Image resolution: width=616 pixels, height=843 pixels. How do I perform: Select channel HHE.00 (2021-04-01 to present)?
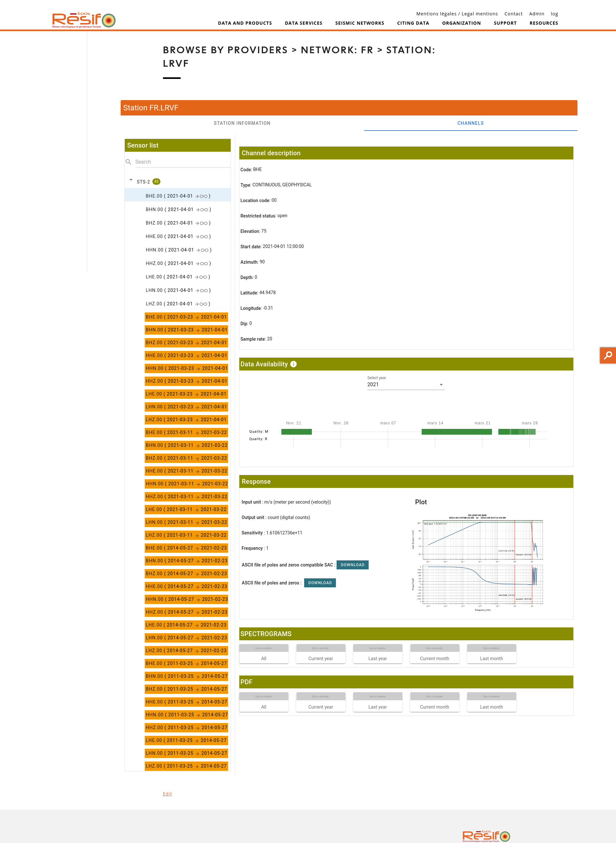click(x=178, y=236)
